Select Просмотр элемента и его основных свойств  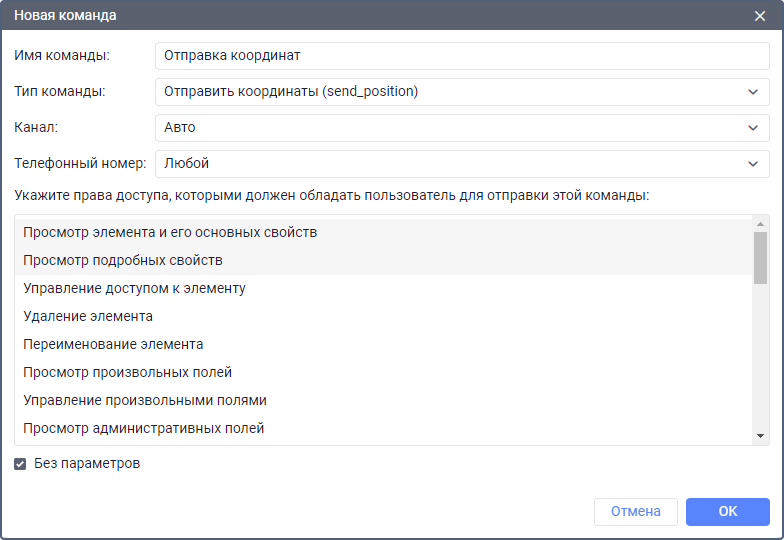tap(170, 232)
